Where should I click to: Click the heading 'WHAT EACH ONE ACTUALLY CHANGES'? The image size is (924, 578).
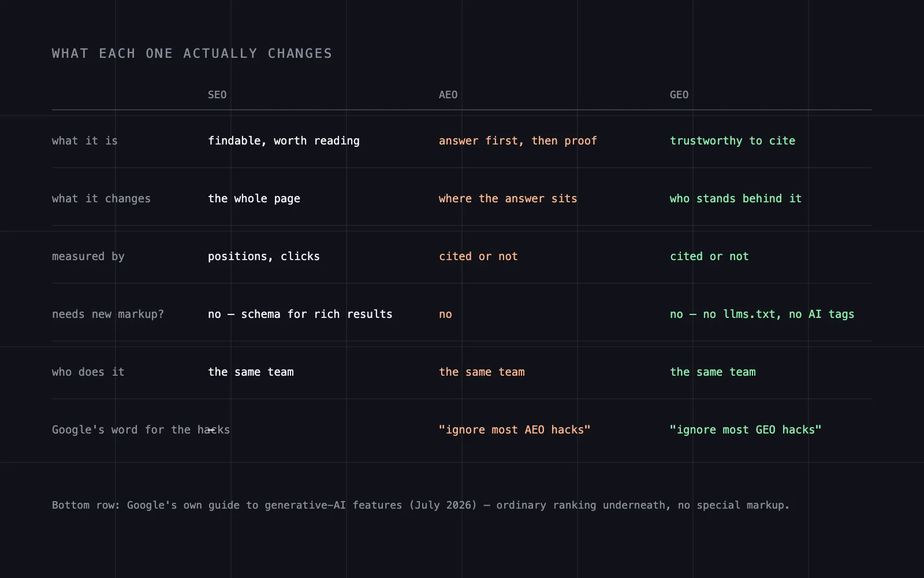(x=192, y=53)
